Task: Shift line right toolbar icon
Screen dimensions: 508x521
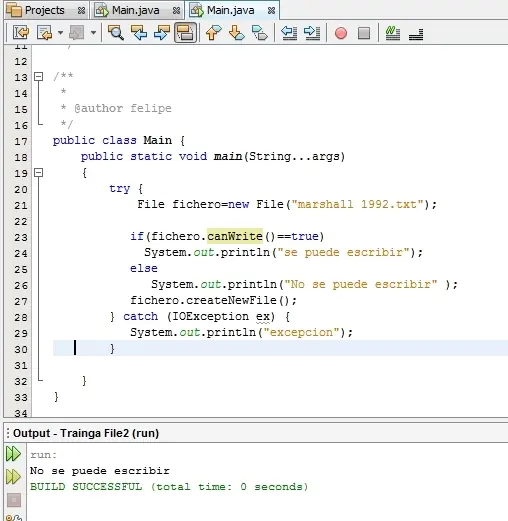Action: click(x=312, y=33)
